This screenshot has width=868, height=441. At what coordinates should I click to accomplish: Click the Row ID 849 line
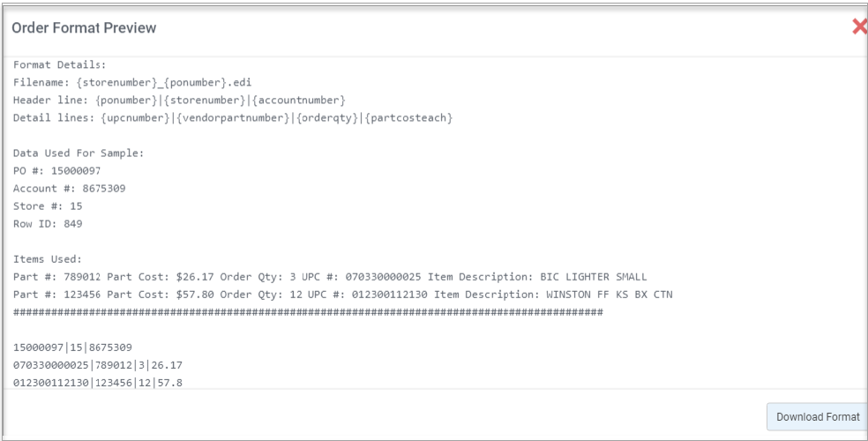click(x=48, y=224)
